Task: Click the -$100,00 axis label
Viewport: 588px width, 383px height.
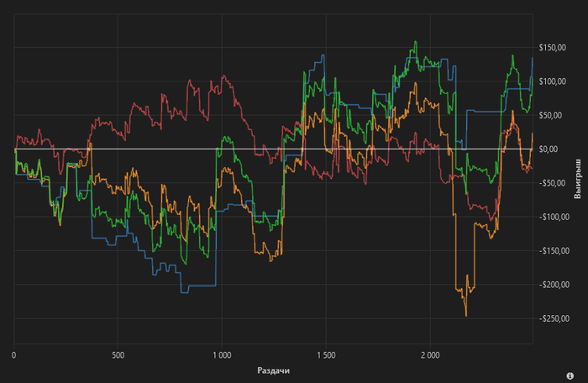Action: coord(554,217)
